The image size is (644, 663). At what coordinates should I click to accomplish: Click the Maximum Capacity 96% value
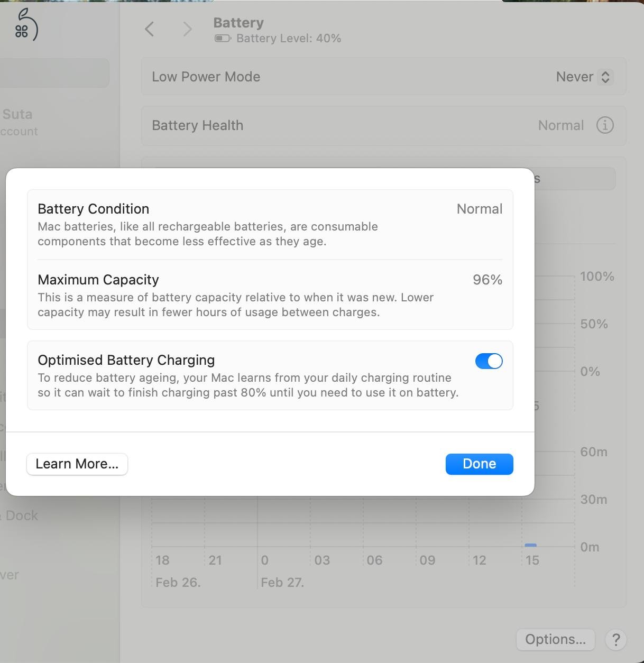coord(487,280)
